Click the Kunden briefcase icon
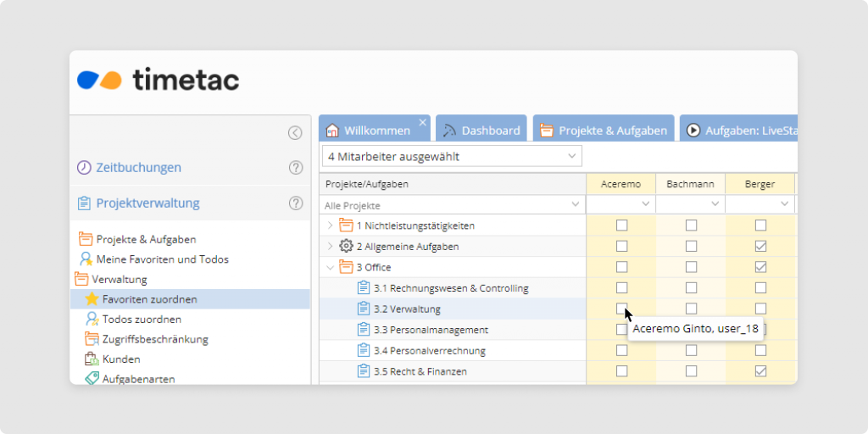Viewport: 868px width, 434px height. click(x=92, y=359)
